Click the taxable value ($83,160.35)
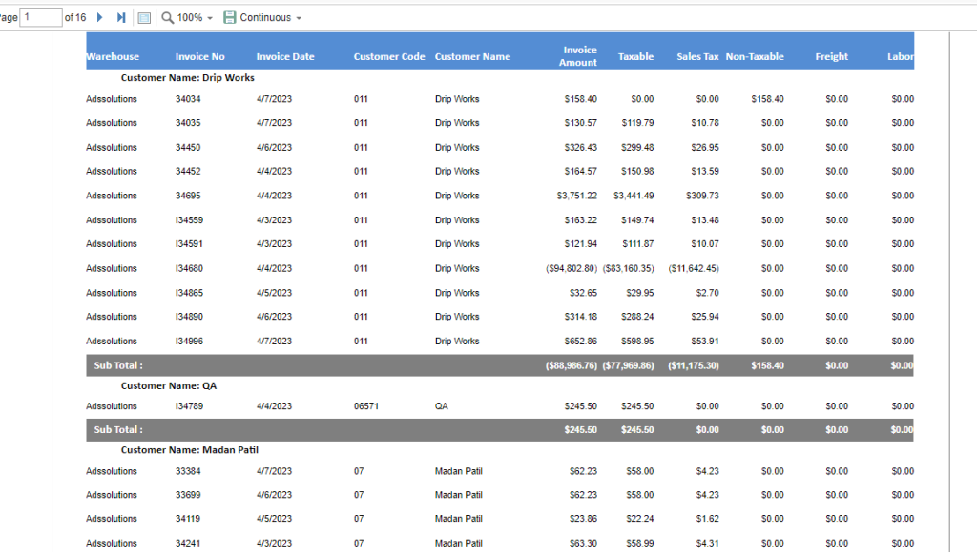The height and width of the screenshot is (560, 977). click(628, 268)
